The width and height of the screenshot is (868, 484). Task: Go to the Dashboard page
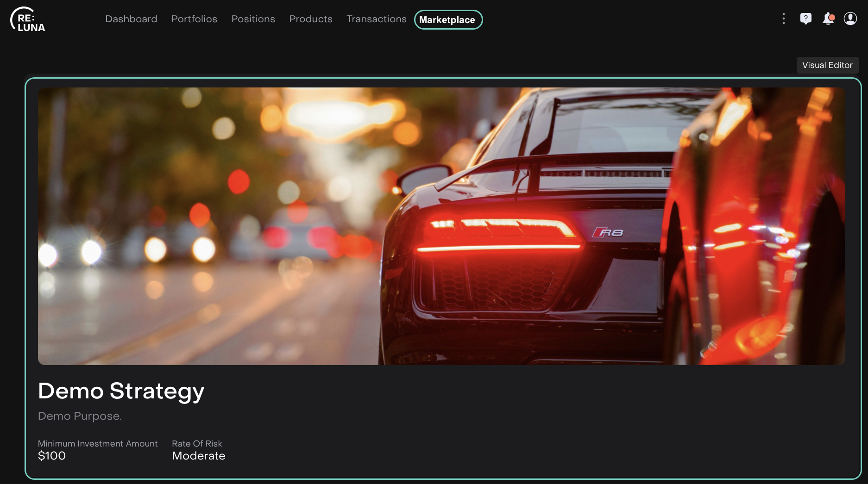(131, 19)
